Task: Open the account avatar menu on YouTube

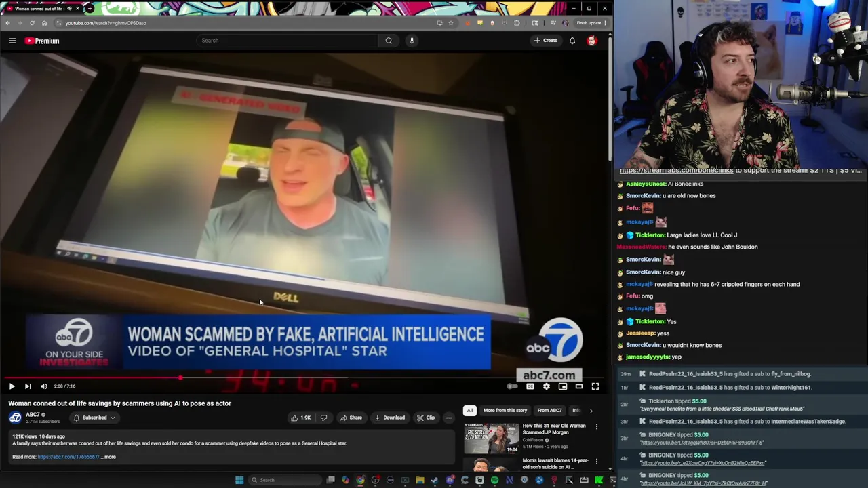Action: click(592, 41)
